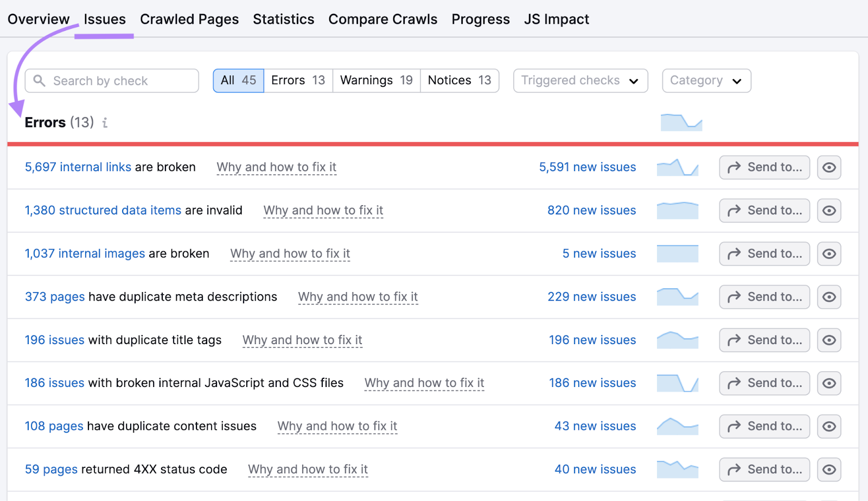Viewport: 868px width, 501px height.
Task: Hide the 4XX status code check
Action: click(829, 470)
